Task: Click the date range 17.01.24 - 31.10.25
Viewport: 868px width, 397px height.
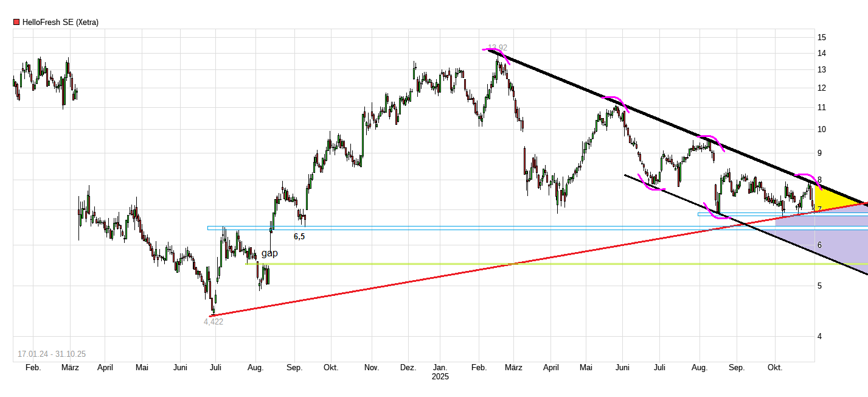Action: (x=52, y=354)
